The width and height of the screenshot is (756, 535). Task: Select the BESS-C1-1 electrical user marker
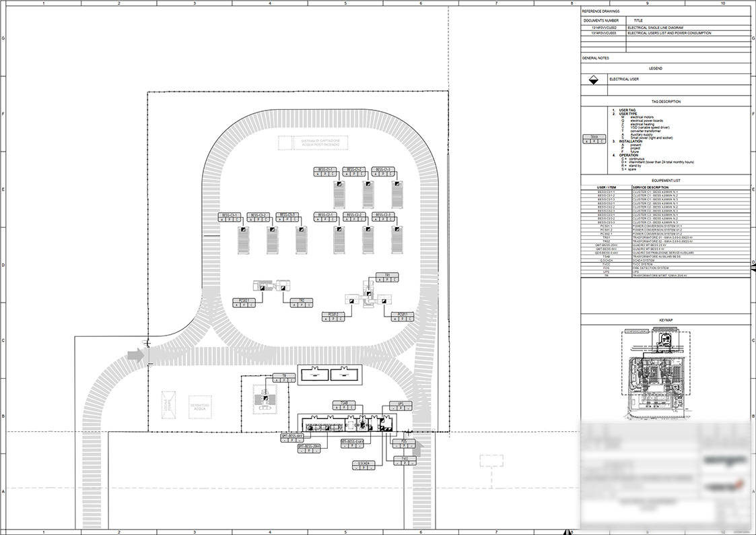click(x=339, y=184)
